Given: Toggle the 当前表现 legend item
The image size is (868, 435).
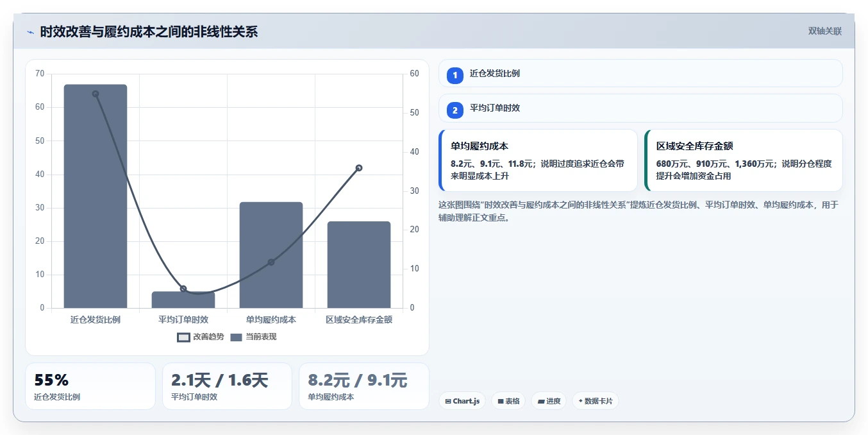Looking at the screenshot, I should [x=253, y=337].
